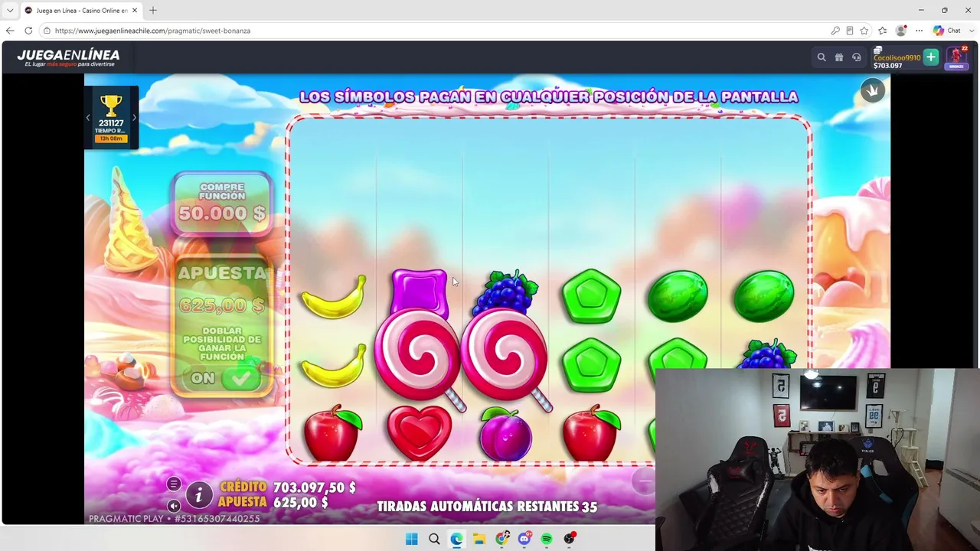The width and height of the screenshot is (980, 551).
Task: Open the Bronze level profile avatar
Action: click(x=955, y=57)
